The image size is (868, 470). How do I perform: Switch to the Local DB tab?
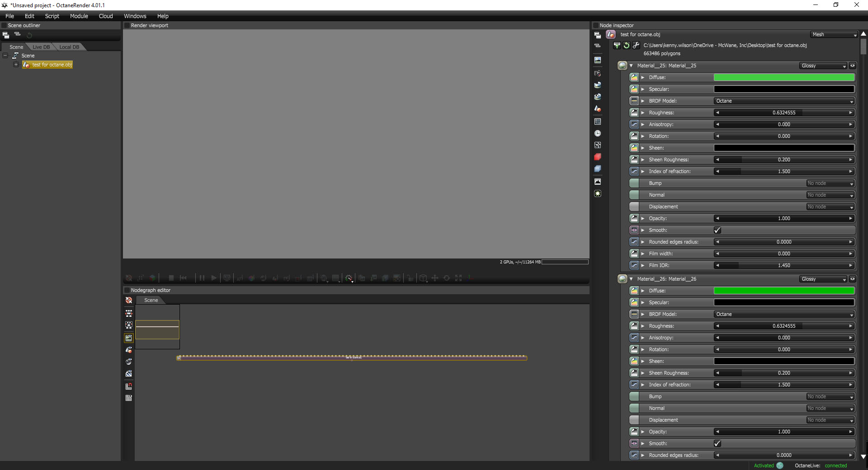click(x=69, y=47)
